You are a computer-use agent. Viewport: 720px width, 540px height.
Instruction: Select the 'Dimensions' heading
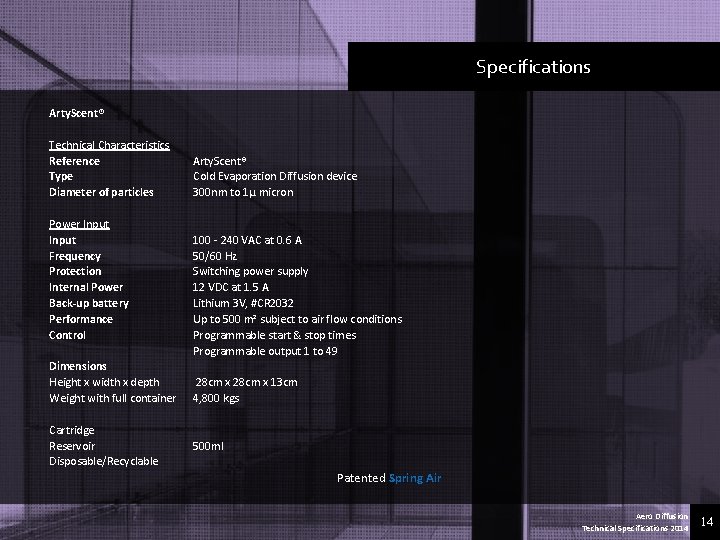(x=78, y=366)
